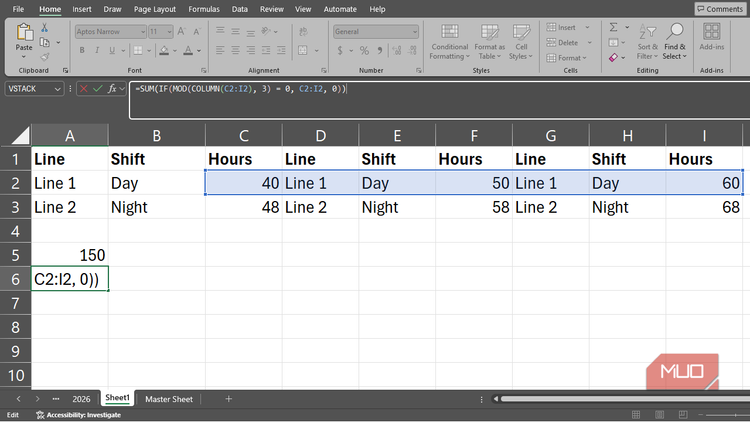Open the font size 11 dropdown
Screen dimensions: 750x422
tap(169, 32)
